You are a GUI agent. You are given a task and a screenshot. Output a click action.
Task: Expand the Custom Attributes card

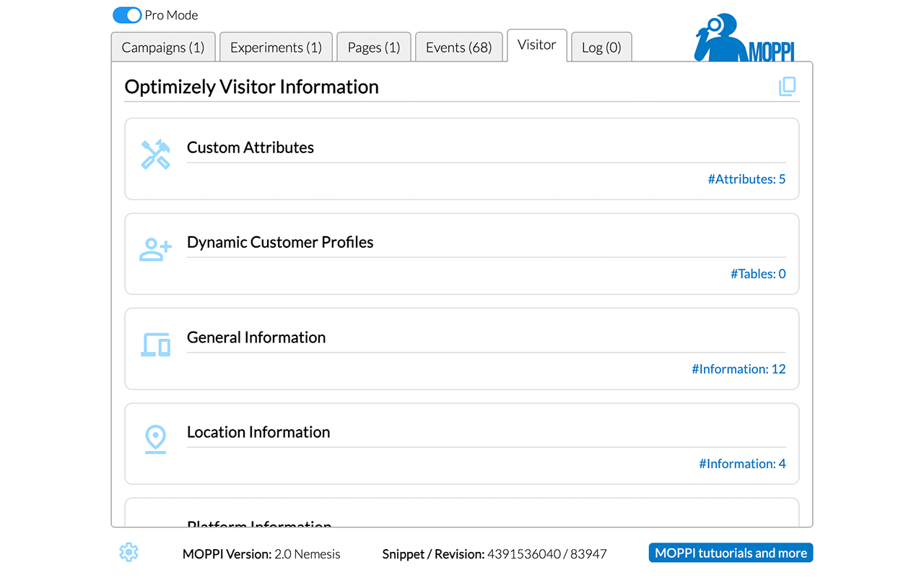(462, 159)
